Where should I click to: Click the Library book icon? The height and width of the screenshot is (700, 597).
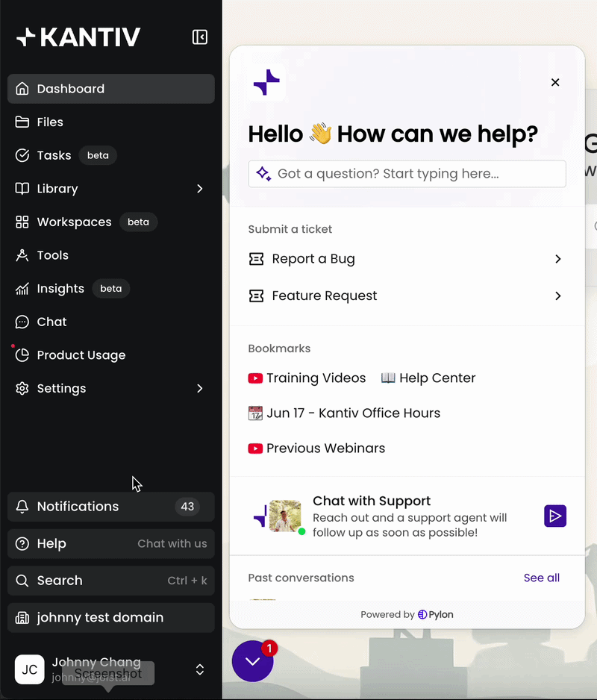pyautogui.click(x=22, y=188)
